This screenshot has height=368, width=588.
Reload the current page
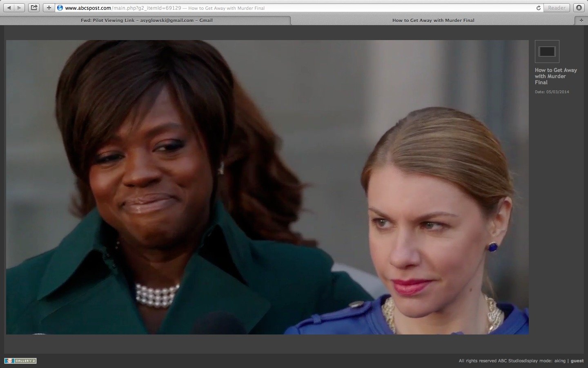click(538, 8)
